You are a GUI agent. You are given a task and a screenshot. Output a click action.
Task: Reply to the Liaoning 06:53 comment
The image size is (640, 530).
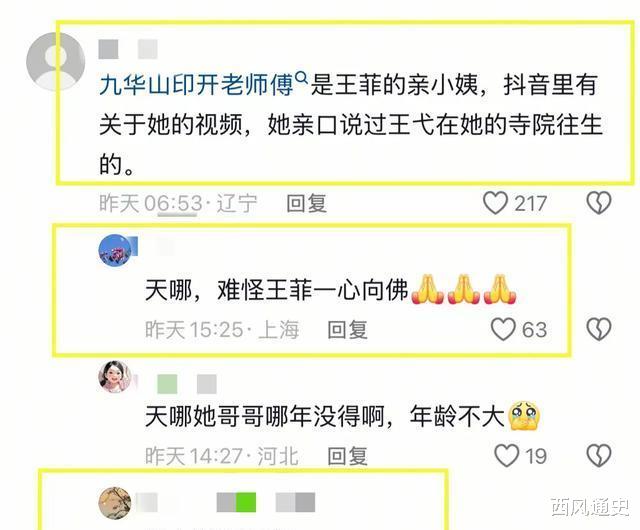click(307, 203)
